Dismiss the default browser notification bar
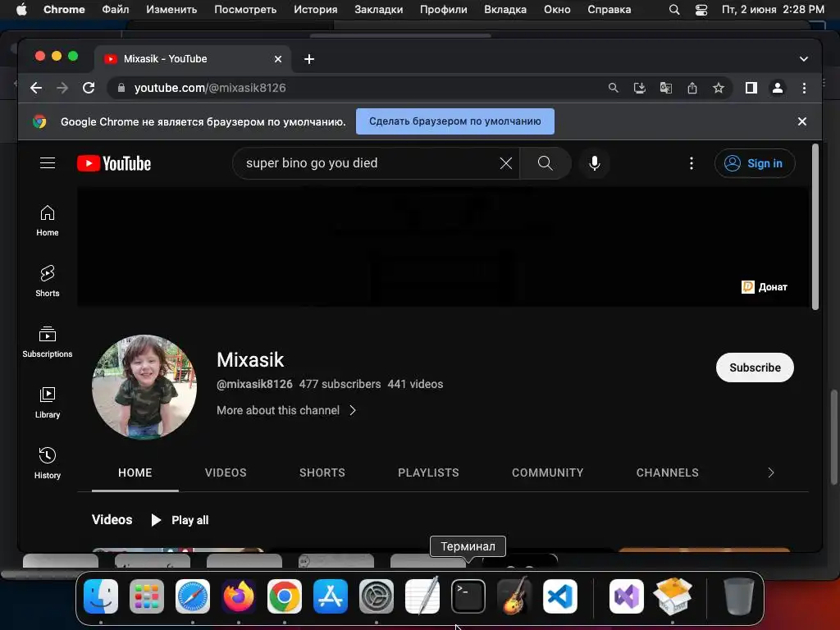 pos(802,121)
